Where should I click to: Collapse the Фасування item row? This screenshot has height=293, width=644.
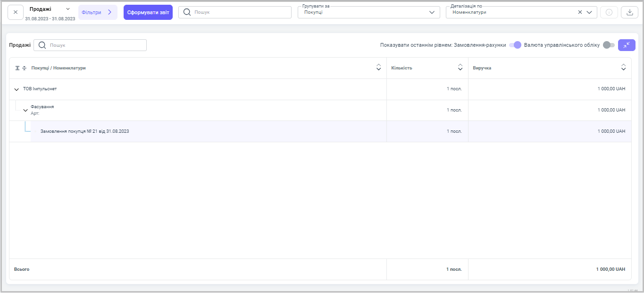[x=25, y=110]
